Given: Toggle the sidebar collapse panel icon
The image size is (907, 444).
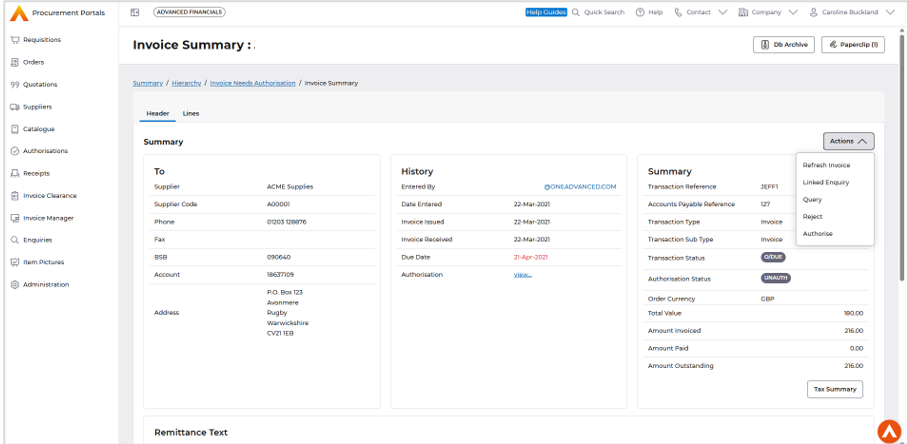Looking at the screenshot, I should coord(135,12).
